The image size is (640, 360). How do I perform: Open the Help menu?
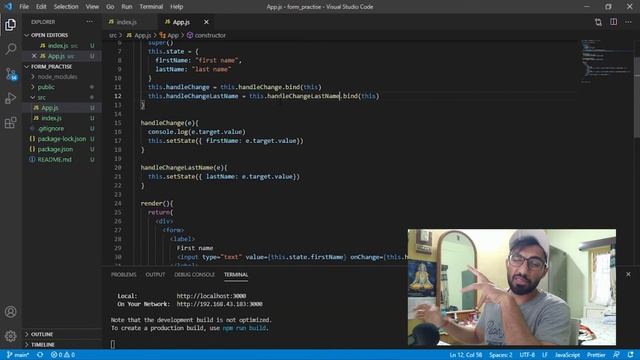[x=176, y=7]
